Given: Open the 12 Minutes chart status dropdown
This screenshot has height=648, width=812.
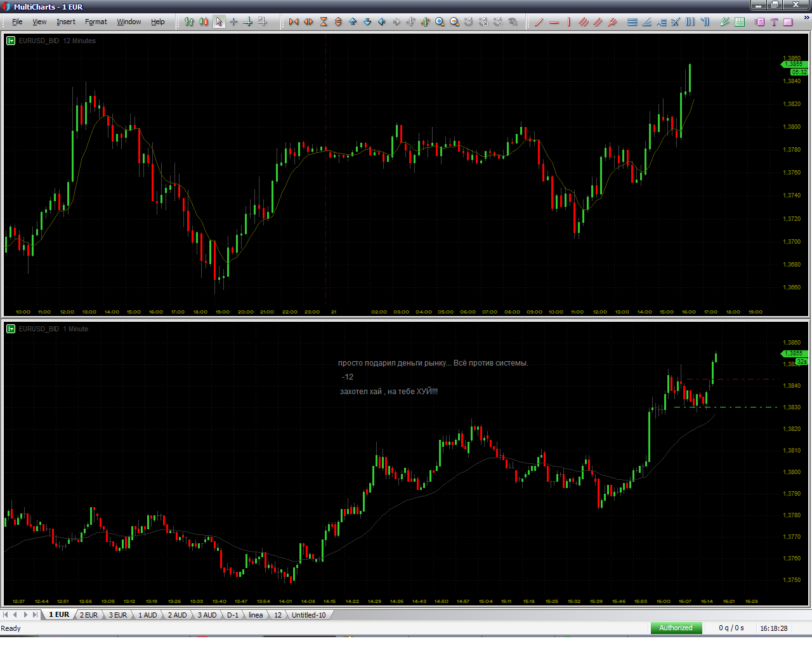Looking at the screenshot, I should click(x=11, y=41).
